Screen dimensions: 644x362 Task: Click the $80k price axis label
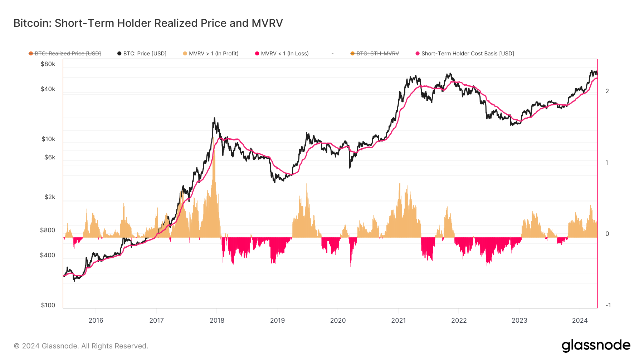(x=48, y=64)
